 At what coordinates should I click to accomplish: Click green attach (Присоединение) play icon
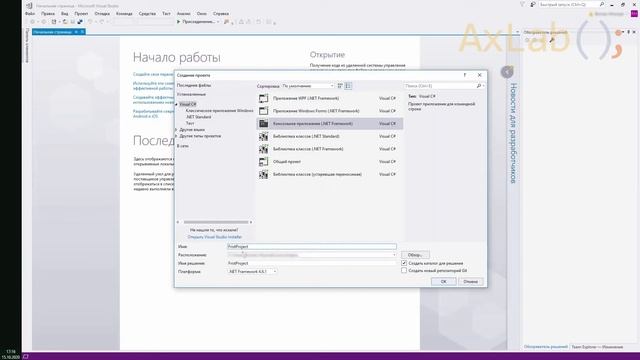[178, 22]
